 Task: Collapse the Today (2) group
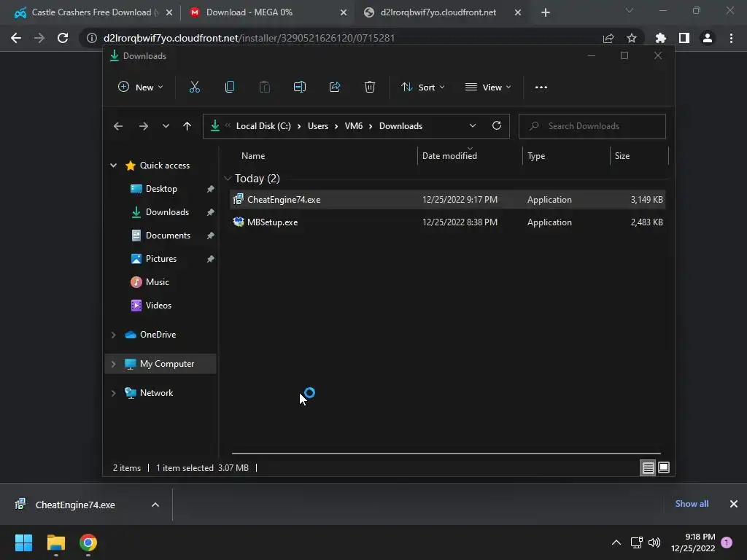[228, 178]
